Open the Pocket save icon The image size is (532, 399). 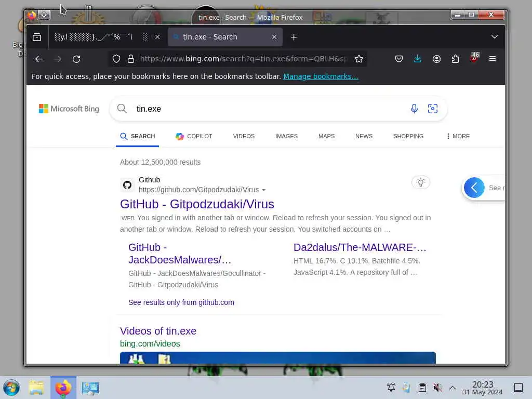(399, 59)
